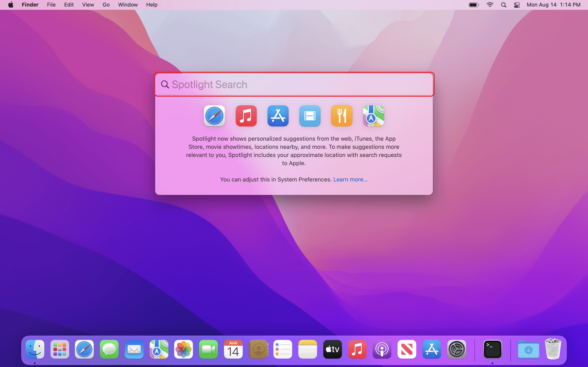Click the movie showtimes film icon
The image size is (588, 367).
coord(310,116)
